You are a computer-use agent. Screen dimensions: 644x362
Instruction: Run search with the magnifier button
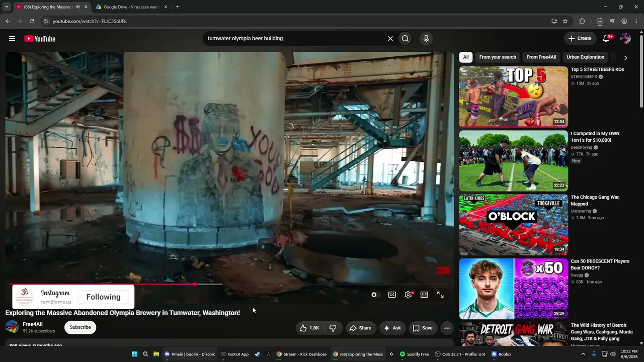pyautogui.click(x=405, y=39)
